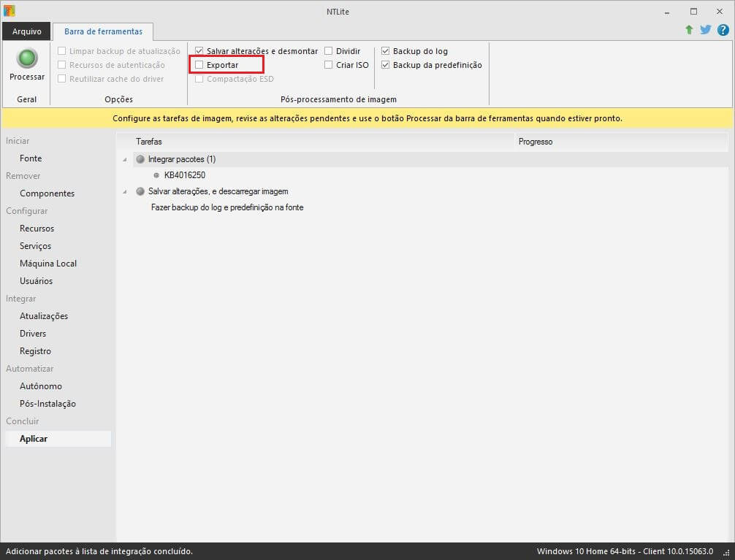
Task: Open Serviços in sidebar
Action: (35, 246)
